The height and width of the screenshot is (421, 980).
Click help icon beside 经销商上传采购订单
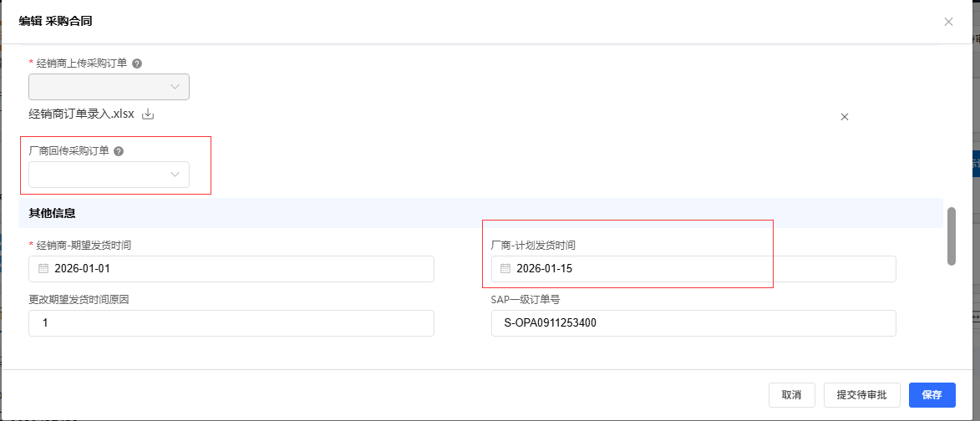(x=137, y=63)
